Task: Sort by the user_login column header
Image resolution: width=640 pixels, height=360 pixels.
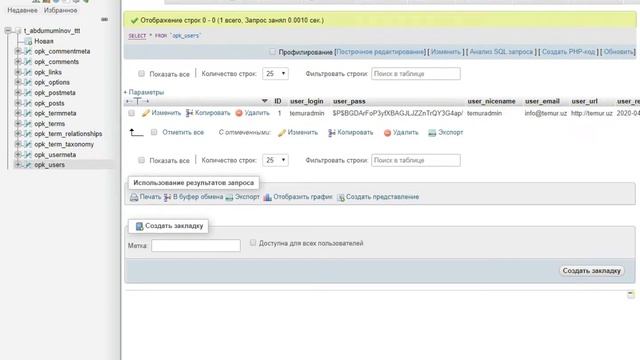Action: pos(307,101)
